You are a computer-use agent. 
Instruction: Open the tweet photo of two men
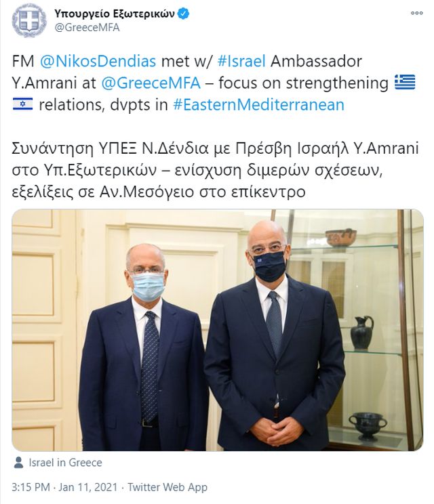(218, 330)
